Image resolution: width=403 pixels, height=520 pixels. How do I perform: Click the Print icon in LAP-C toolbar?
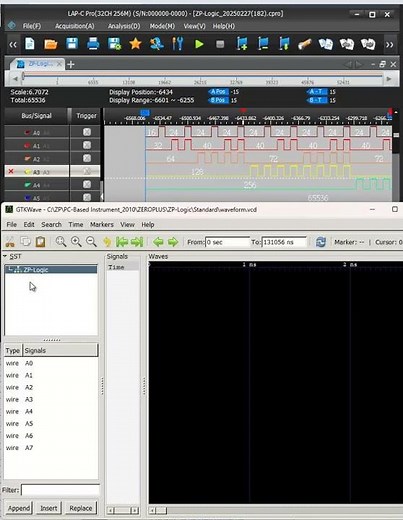[x=93, y=44]
